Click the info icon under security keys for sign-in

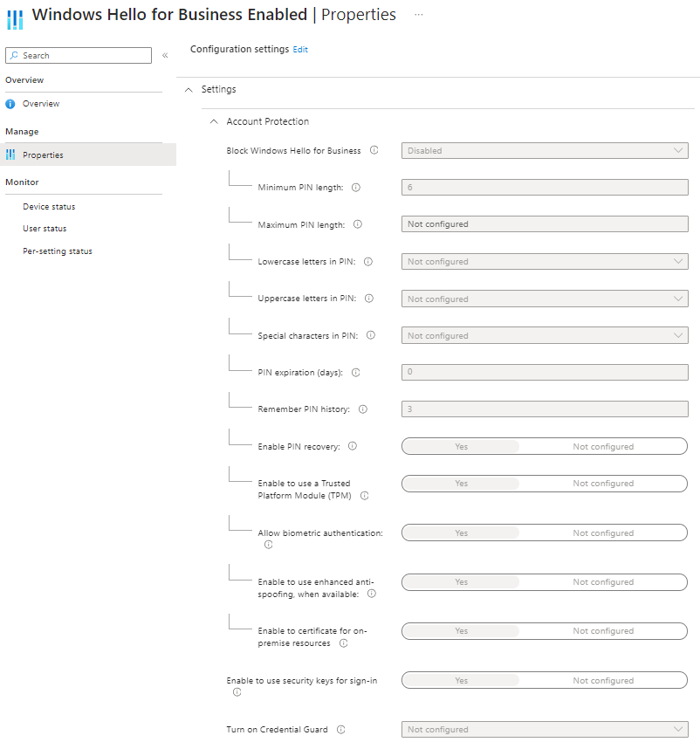(x=237, y=692)
